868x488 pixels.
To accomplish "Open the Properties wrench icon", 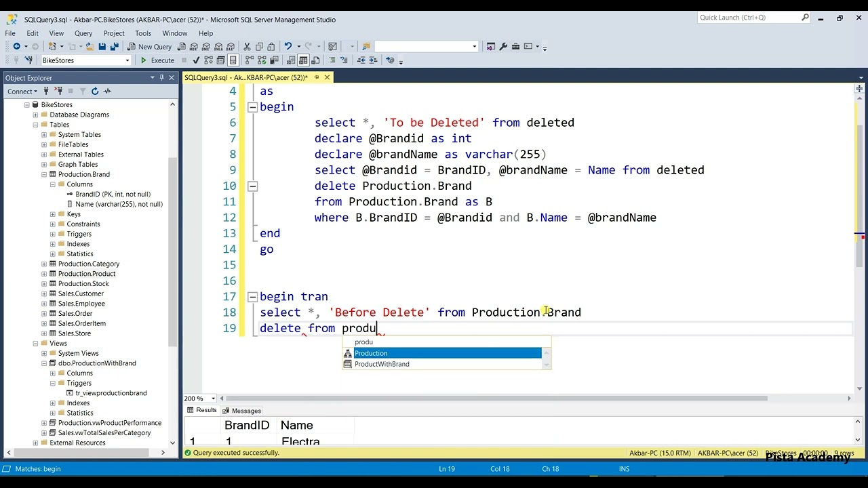I will click(503, 47).
